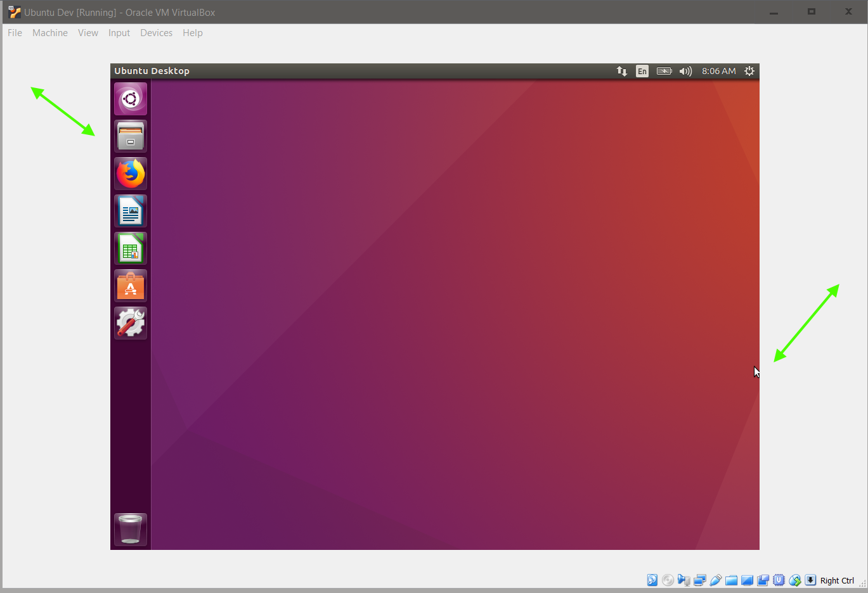Open the Trash in the launcher
The image size is (868, 593).
coord(131,530)
